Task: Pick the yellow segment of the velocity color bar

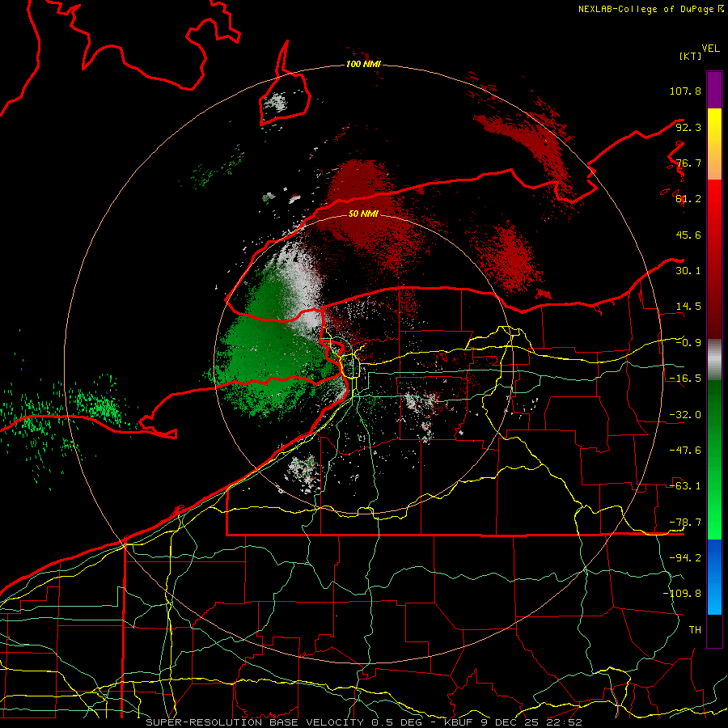Action: coord(714,144)
